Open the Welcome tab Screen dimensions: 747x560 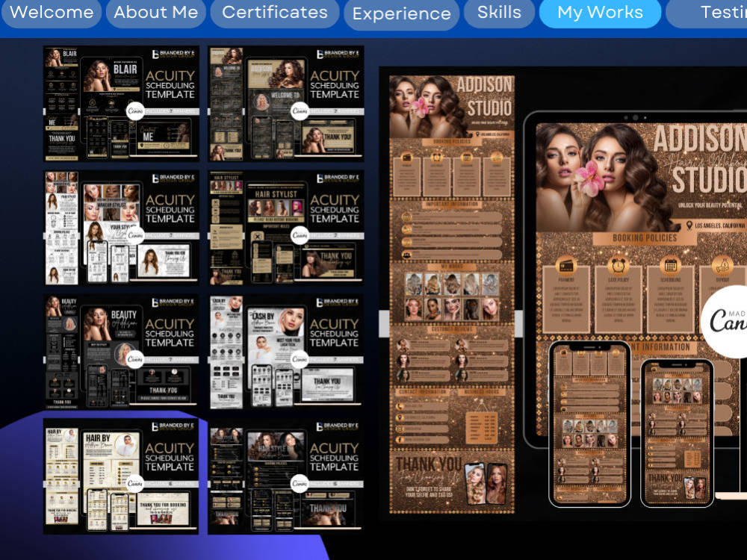52,13
